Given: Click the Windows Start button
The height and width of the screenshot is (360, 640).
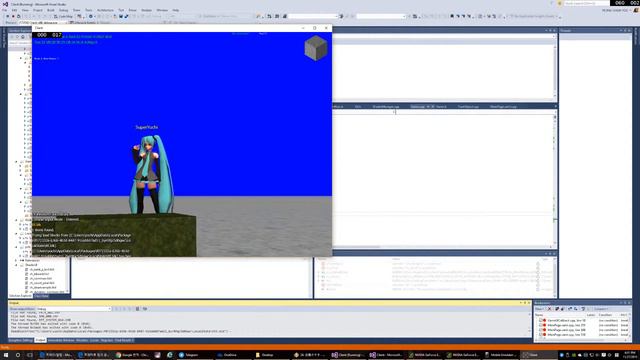Looking at the screenshot, I should 6,355.
